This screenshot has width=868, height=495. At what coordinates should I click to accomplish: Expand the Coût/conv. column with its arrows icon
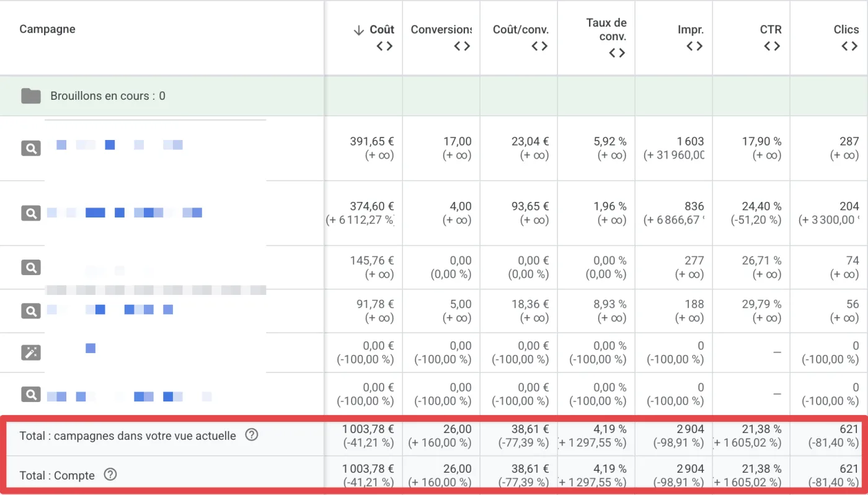click(x=539, y=46)
